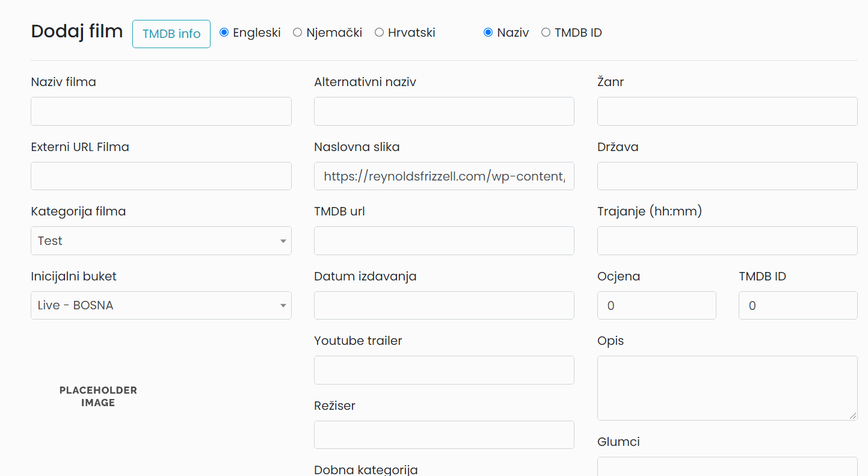This screenshot has height=476, width=868.
Task: Focus the Youtube trailer input field
Action: pyautogui.click(x=444, y=370)
